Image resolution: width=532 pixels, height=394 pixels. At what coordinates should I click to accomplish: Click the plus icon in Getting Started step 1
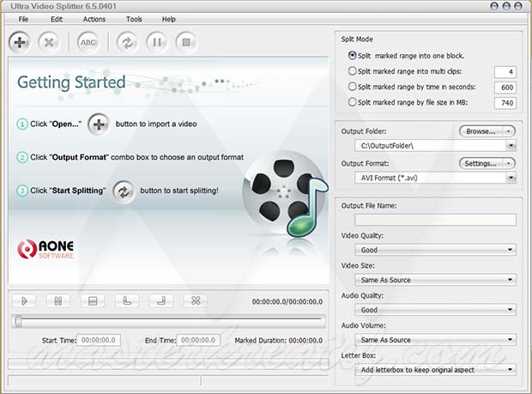point(99,124)
